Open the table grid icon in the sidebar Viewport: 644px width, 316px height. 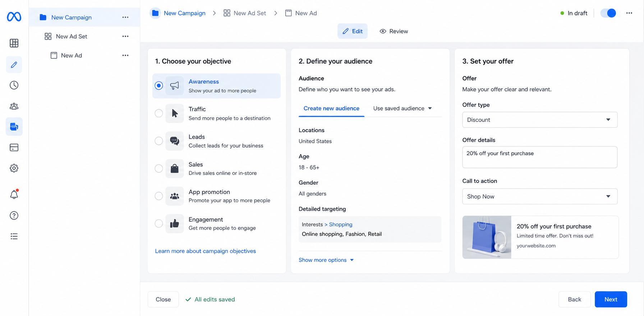(14, 43)
